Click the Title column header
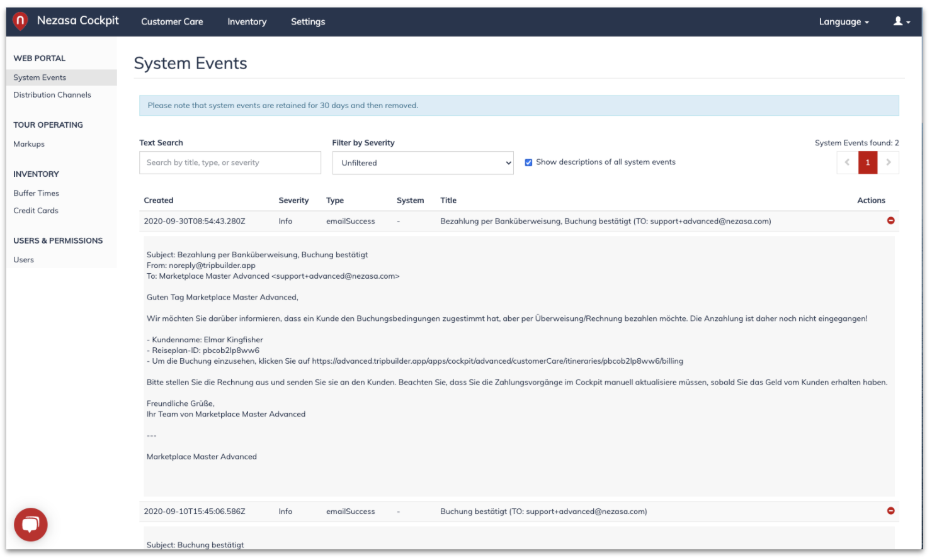932x560 pixels. click(x=448, y=200)
